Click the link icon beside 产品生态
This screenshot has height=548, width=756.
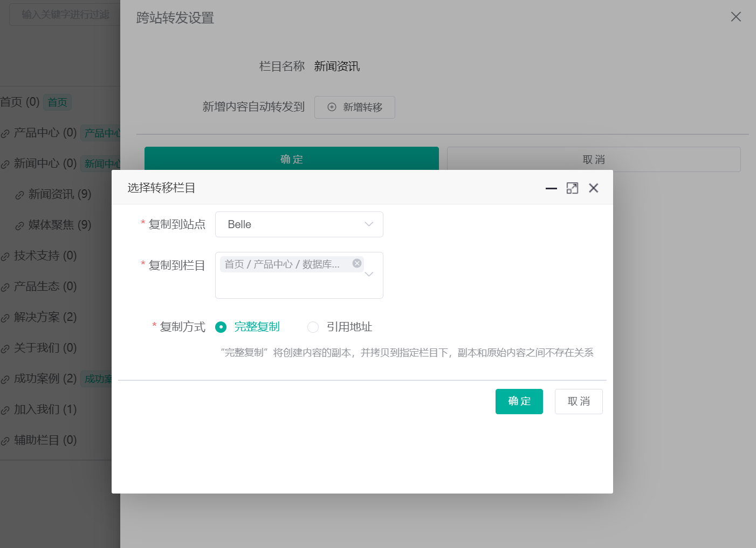(5, 286)
